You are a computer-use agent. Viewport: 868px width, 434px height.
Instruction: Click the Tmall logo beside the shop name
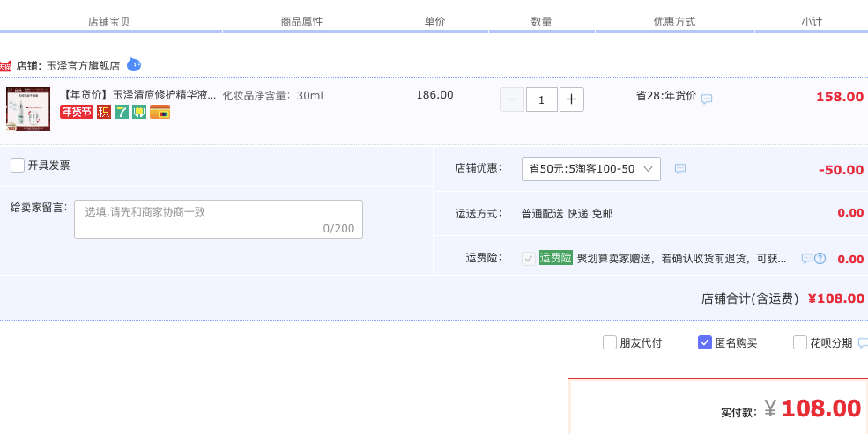point(5,66)
